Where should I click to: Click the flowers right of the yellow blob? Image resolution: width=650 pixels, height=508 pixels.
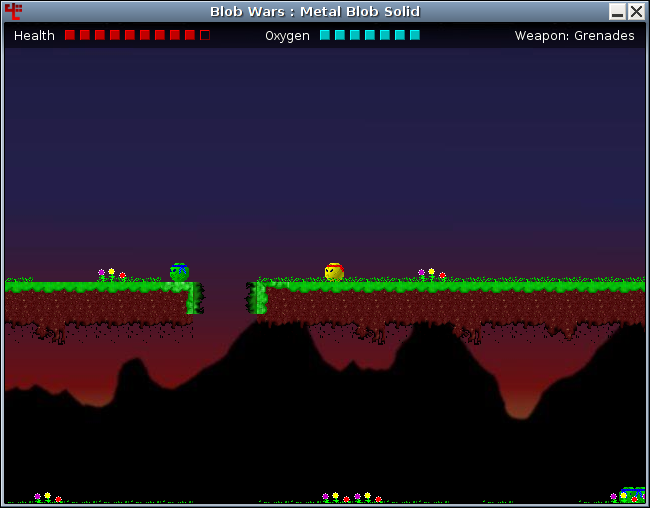coord(432,275)
